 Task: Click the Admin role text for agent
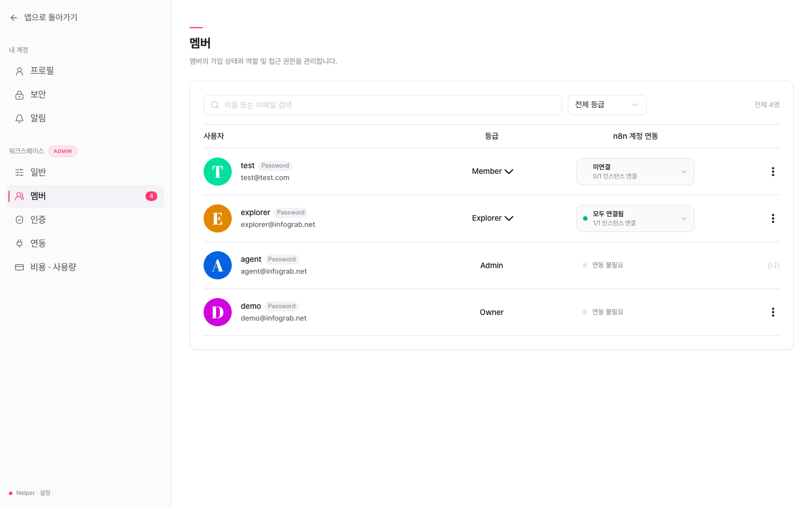pos(492,265)
